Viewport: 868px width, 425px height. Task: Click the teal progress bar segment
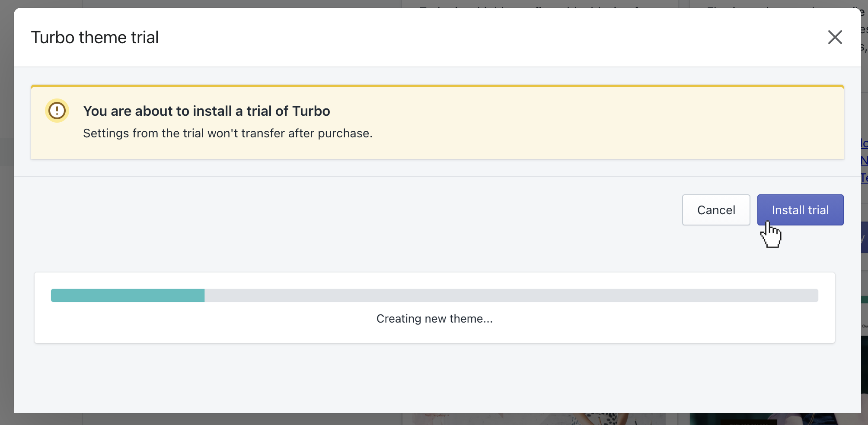(128, 295)
